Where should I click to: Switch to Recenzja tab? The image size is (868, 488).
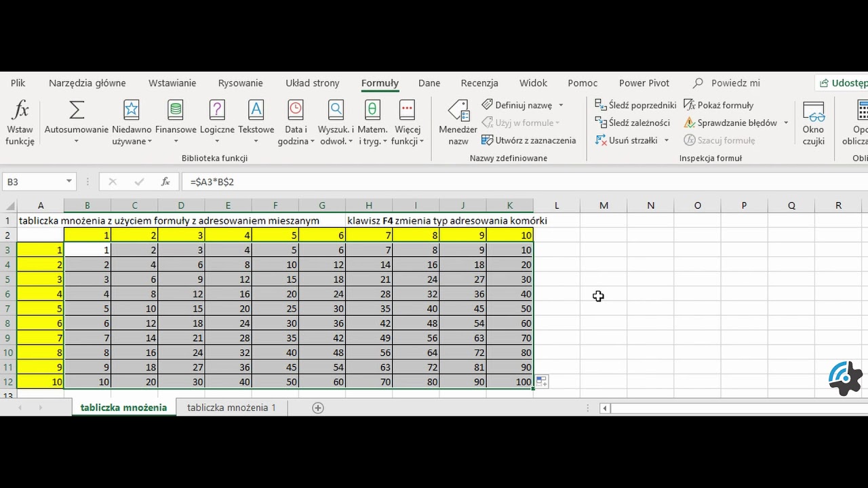point(479,83)
